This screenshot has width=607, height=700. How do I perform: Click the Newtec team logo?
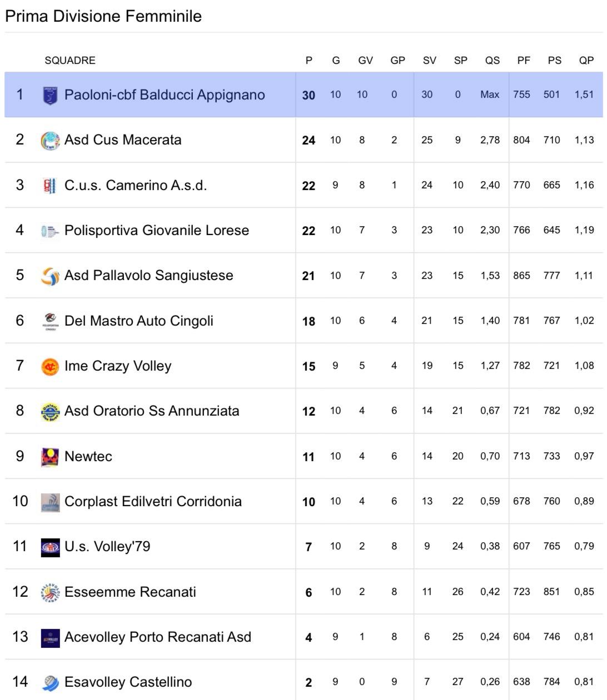[x=50, y=457]
